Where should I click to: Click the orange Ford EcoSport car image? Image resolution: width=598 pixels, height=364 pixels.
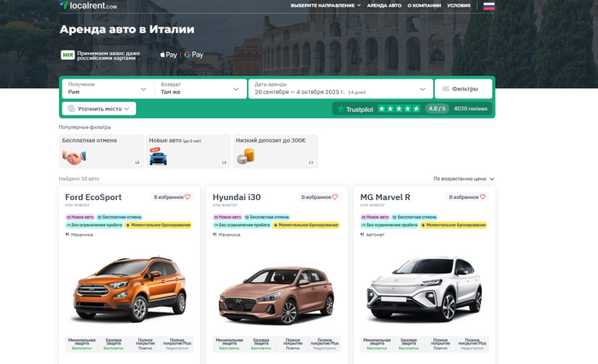point(130,289)
